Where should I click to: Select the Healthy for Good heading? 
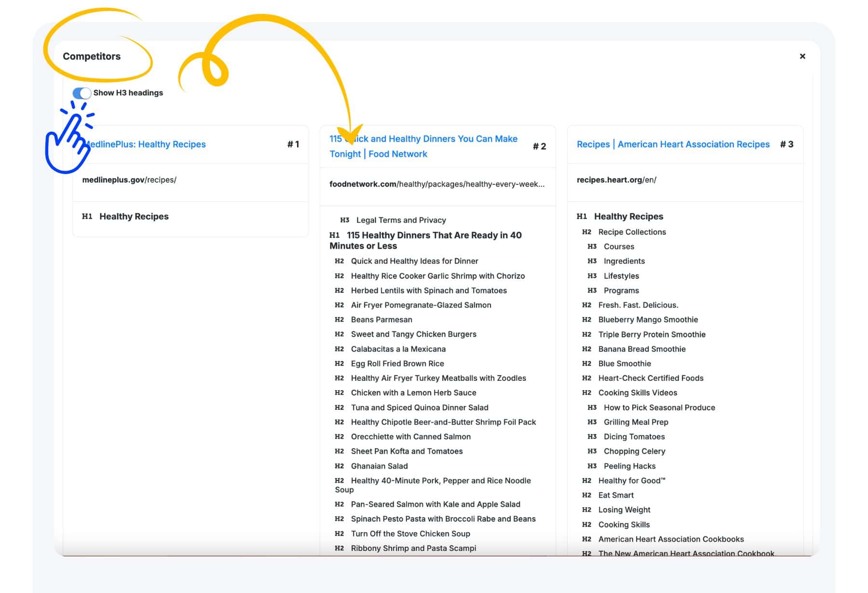[632, 481]
